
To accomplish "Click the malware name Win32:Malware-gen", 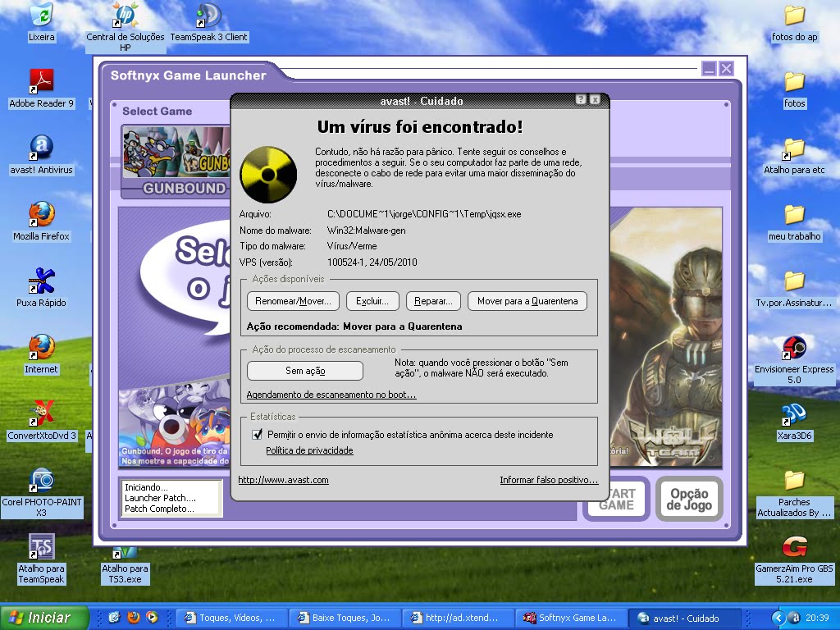I will pos(367,231).
